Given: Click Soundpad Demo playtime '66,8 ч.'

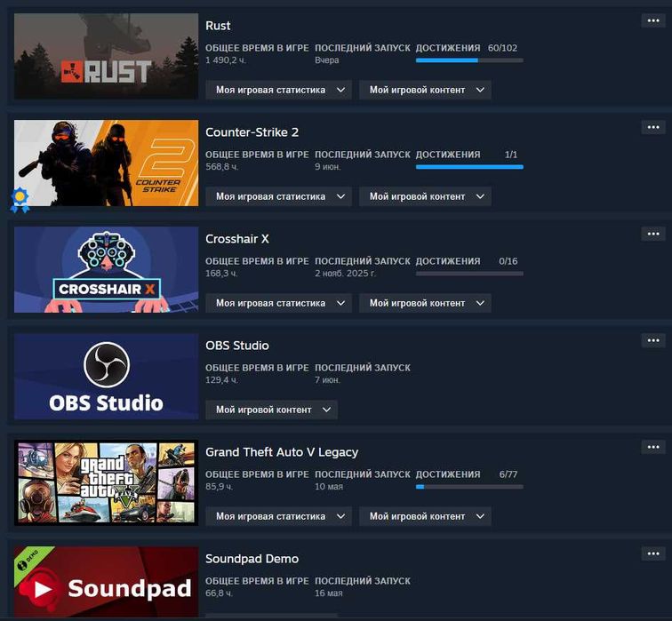Looking at the screenshot, I should [219, 593].
